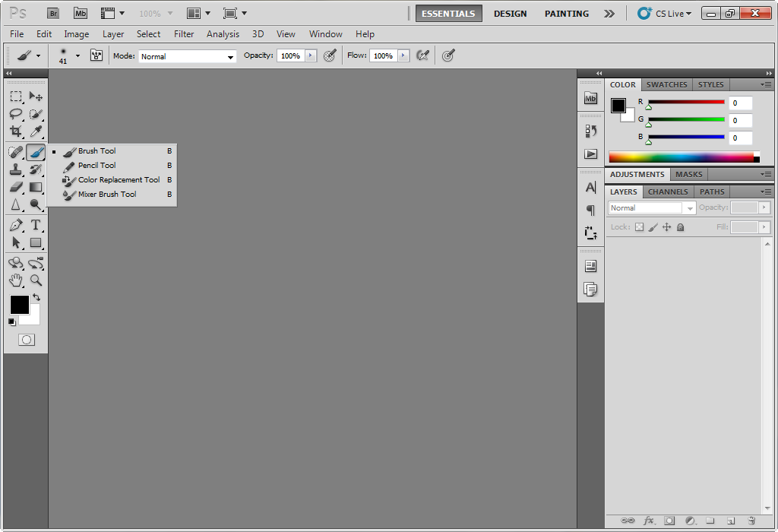
Task: Open the brush Mode dropdown
Action: [188, 56]
